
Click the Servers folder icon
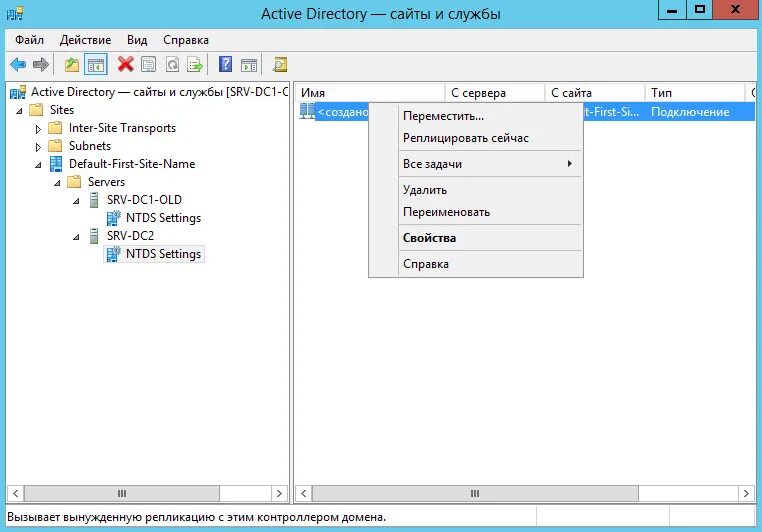tap(74, 182)
